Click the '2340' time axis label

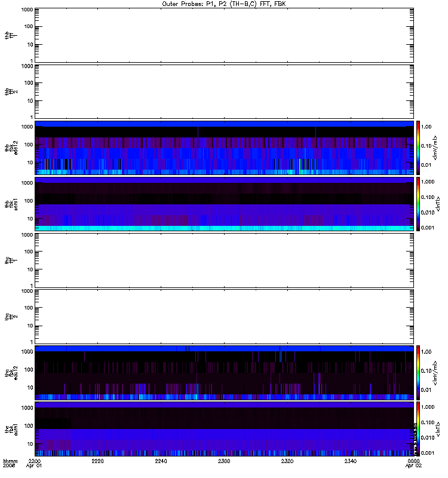[x=351, y=461]
